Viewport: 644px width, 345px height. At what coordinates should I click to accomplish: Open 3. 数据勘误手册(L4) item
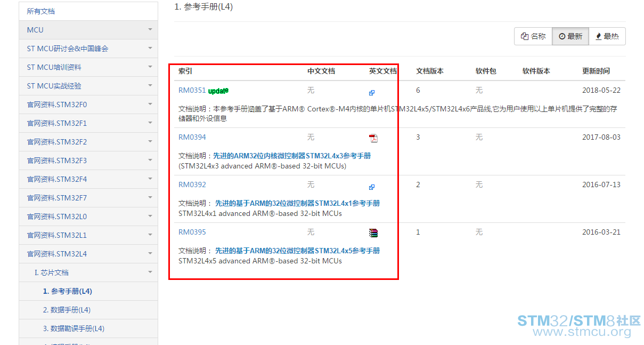click(88, 328)
